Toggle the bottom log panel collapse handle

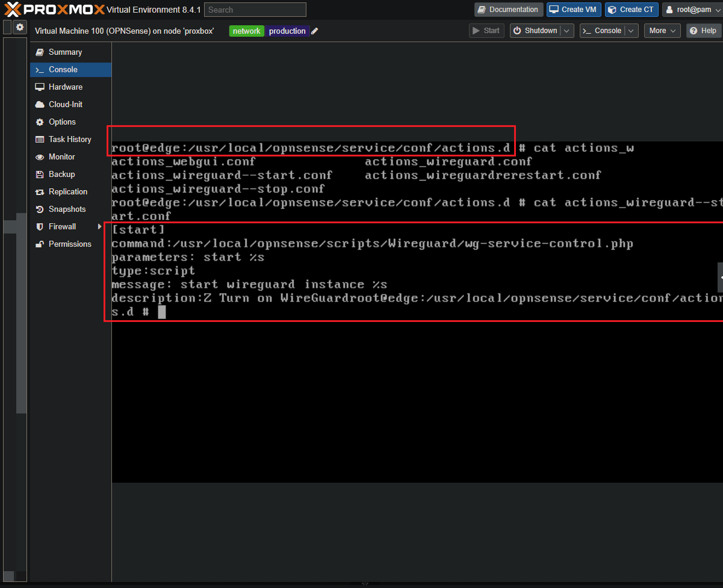[365, 584]
